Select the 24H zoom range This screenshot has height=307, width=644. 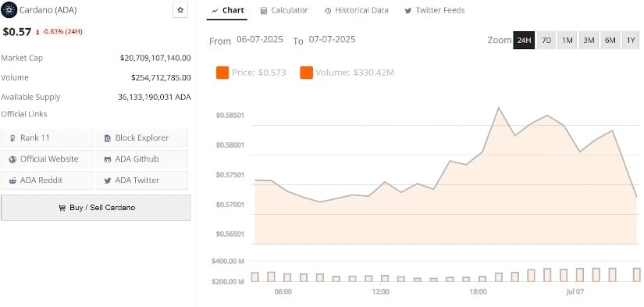524,41
